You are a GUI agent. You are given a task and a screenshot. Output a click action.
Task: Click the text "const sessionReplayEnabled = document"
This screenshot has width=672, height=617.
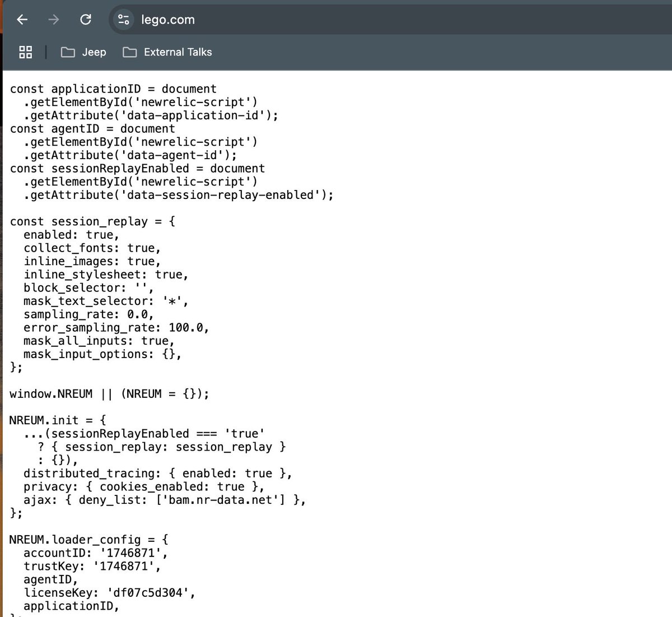tap(137, 169)
